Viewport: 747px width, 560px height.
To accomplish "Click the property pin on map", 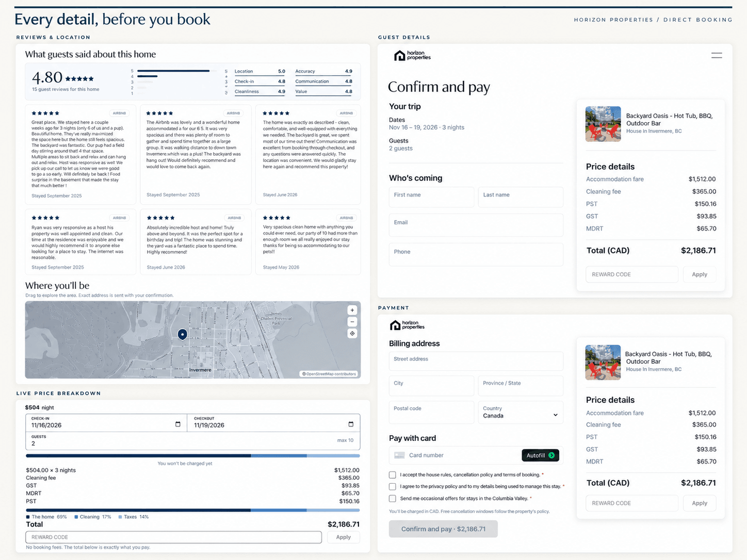I will click(x=182, y=335).
